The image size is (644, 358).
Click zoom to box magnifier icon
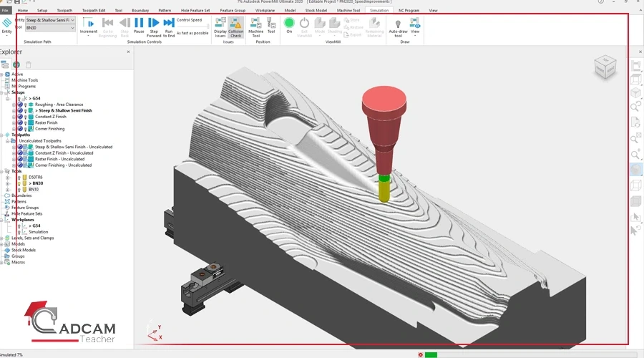pos(635,138)
